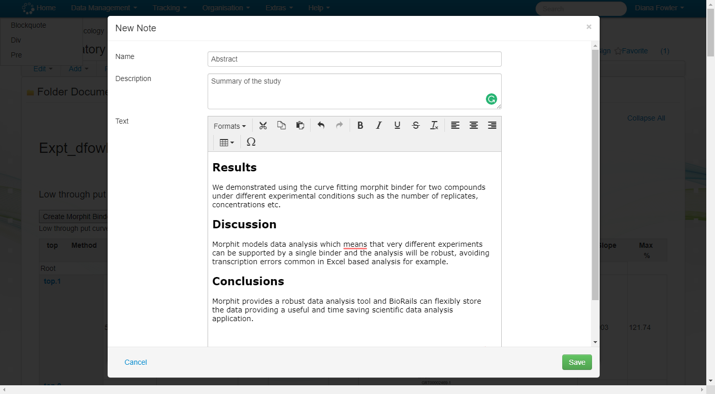
Task: Click the dialog's vertical scrollbar thumb
Action: point(595,175)
